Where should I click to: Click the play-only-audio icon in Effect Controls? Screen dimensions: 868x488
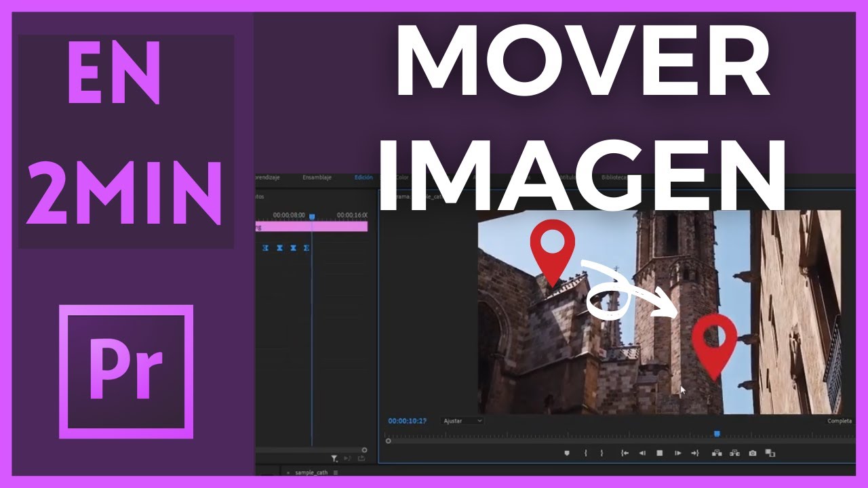tap(347, 459)
